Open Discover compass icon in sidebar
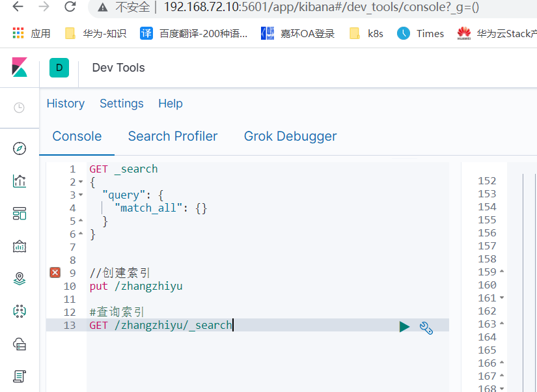This screenshot has width=537, height=392. pos(20,148)
